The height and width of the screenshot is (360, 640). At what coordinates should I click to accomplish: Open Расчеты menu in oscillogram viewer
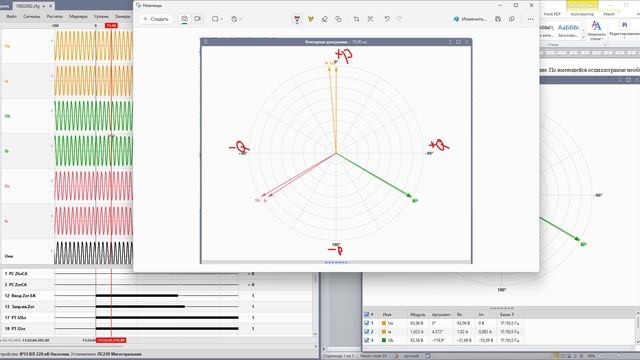pyautogui.click(x=55, y=16)
